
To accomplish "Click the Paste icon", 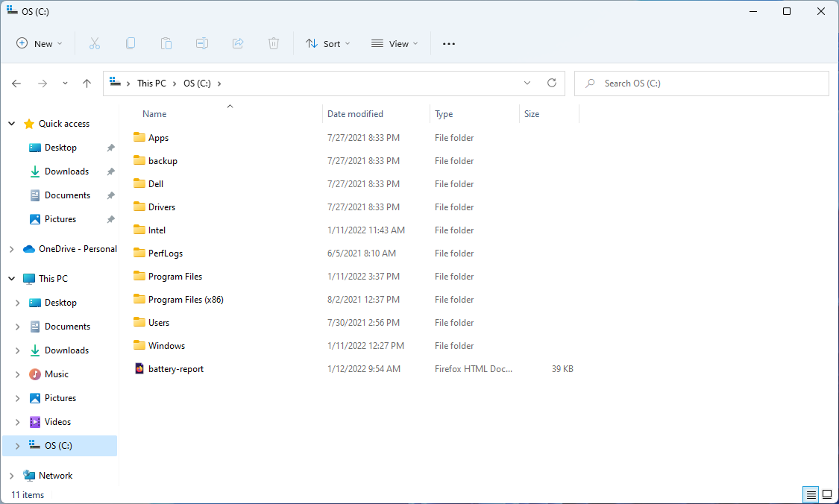I will point(166,43).
